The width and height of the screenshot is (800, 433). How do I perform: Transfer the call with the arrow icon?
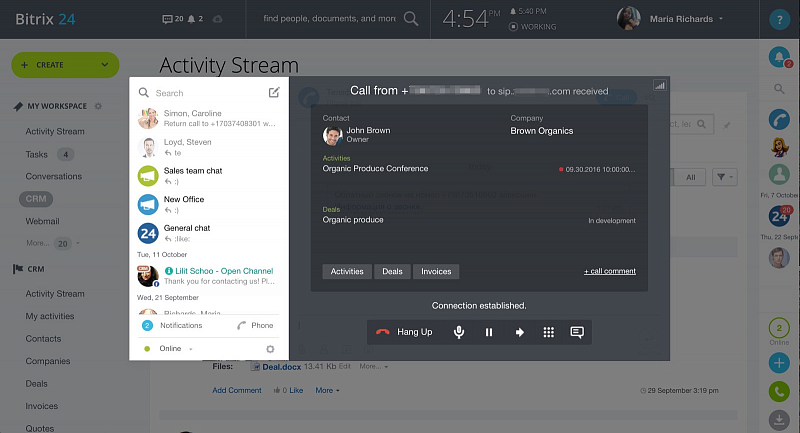tap(519, 332)
